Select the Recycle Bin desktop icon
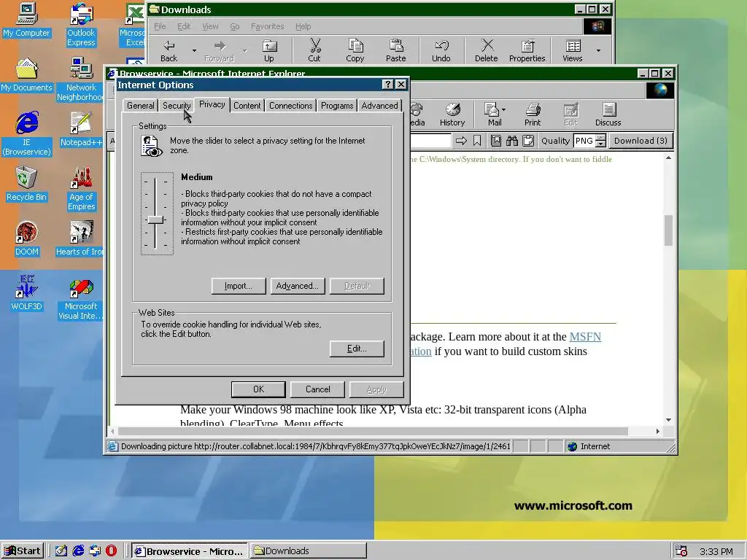The height and width of the screenshot is (560, 747). 26,184
